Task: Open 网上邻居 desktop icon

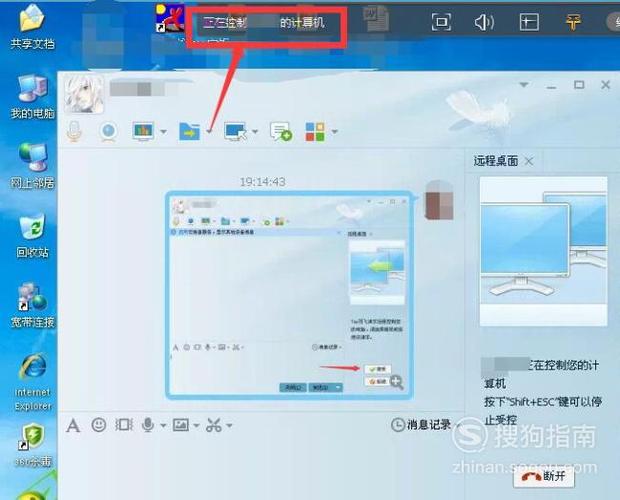Action: pos(32,166)
